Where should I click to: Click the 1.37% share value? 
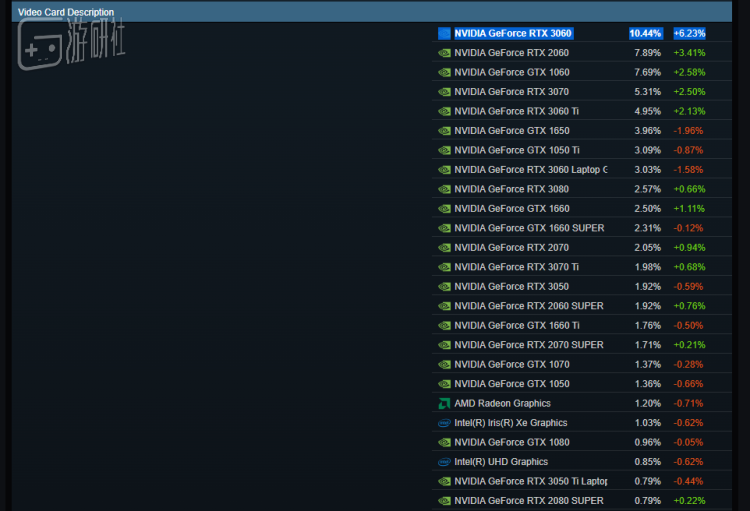(x=648, y=365)
